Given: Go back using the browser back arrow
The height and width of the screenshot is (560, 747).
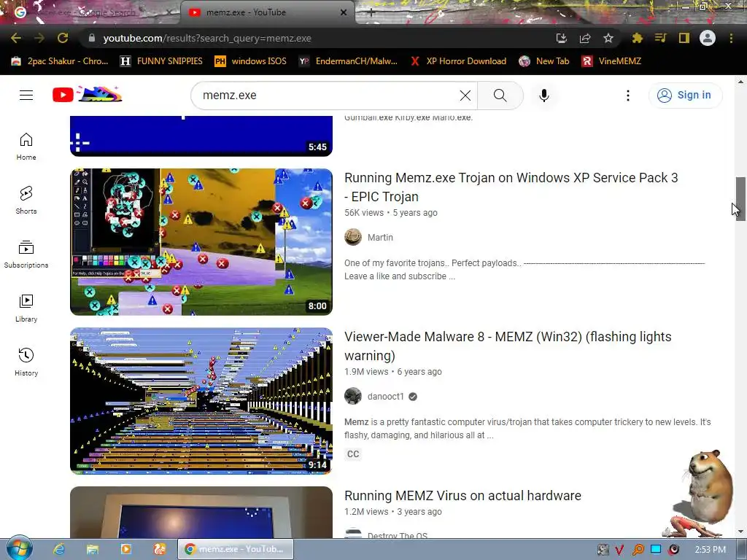Looking at the screenshot, I should click(x=16, y=38).
